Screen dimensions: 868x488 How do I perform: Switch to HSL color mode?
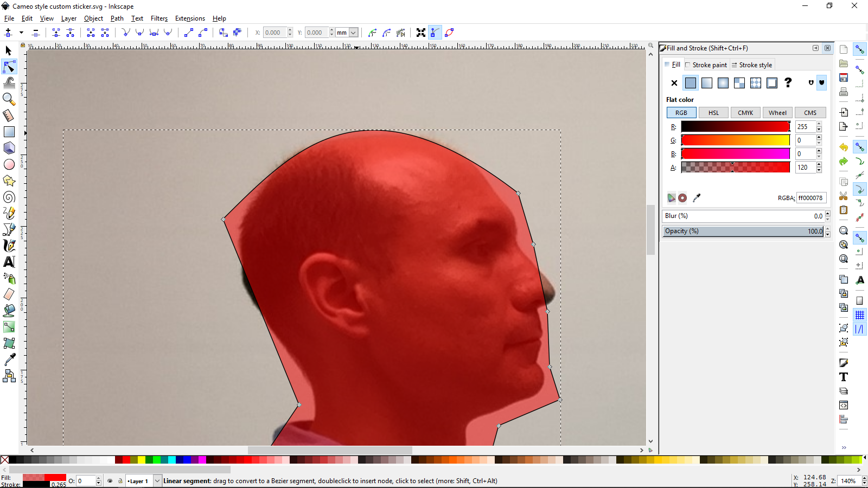coord(713,112)
